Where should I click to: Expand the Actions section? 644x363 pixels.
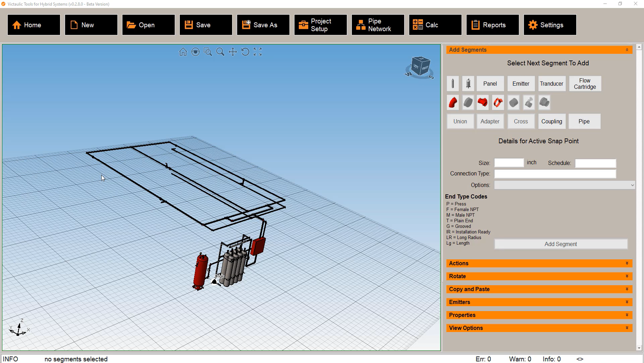coord(539,263)
